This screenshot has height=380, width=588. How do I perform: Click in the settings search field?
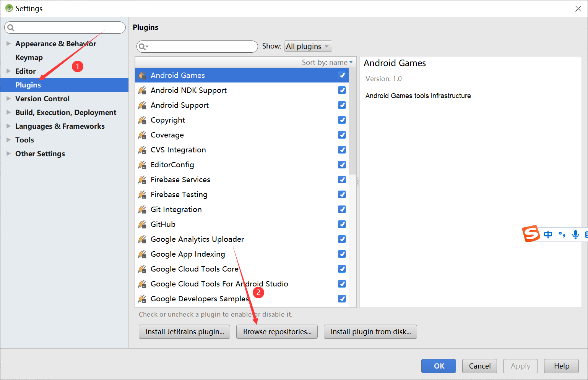[x=65, y=27]
